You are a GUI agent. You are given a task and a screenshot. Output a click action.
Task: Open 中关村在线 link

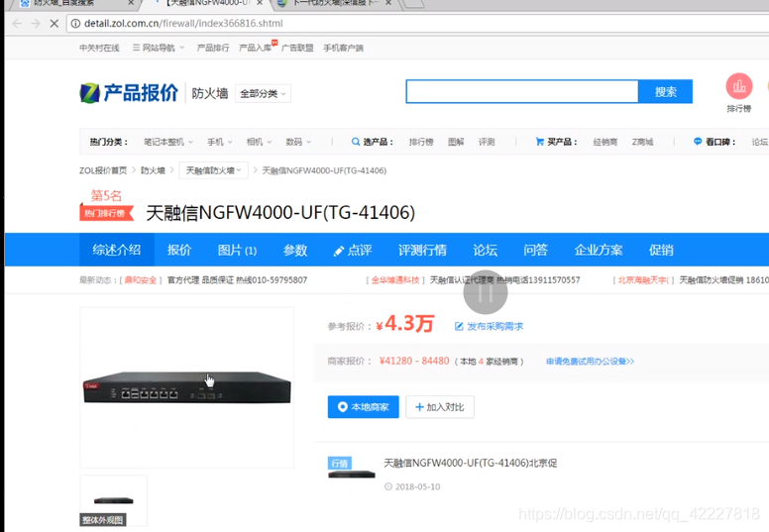click(x=99, y=48)
